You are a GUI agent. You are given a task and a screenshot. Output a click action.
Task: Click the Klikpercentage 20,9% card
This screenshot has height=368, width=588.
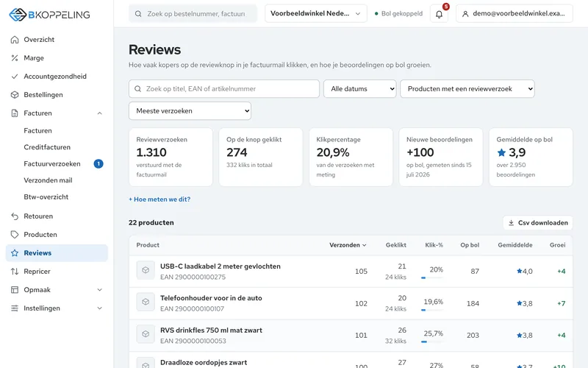click(351, 157)
